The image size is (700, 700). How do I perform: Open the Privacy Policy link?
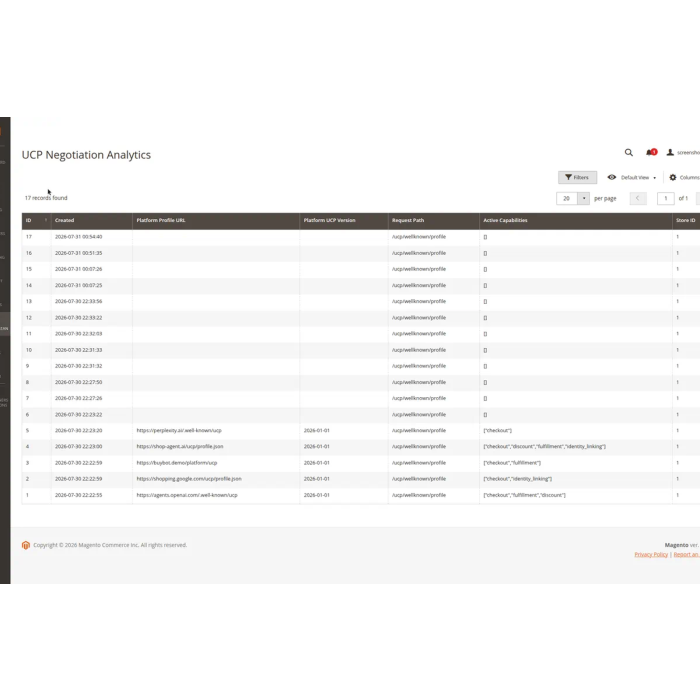click(651, 554)
